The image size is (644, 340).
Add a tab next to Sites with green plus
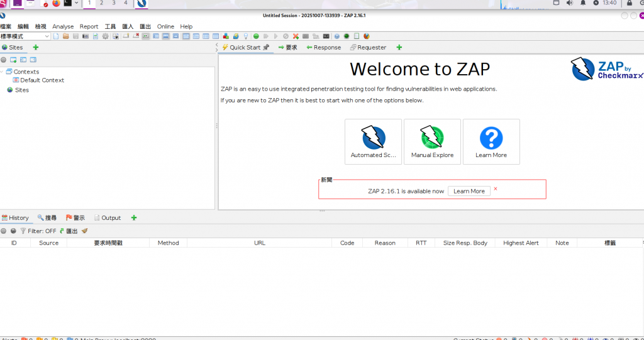(36, 47)
